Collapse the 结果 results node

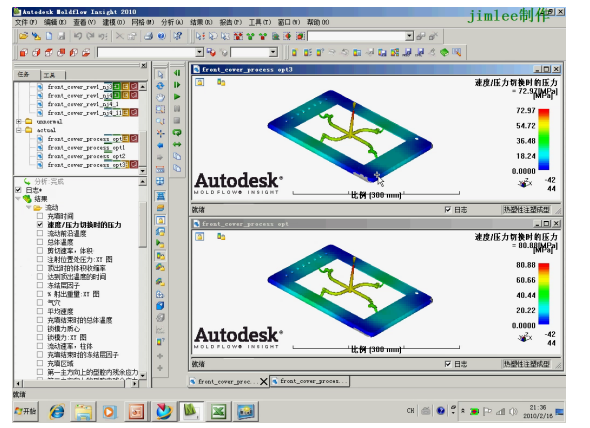[18, 199]
